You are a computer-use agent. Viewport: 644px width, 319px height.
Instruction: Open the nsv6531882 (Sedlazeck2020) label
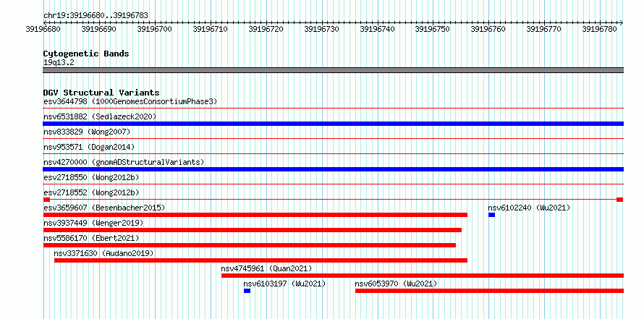(x=100, y=116)
